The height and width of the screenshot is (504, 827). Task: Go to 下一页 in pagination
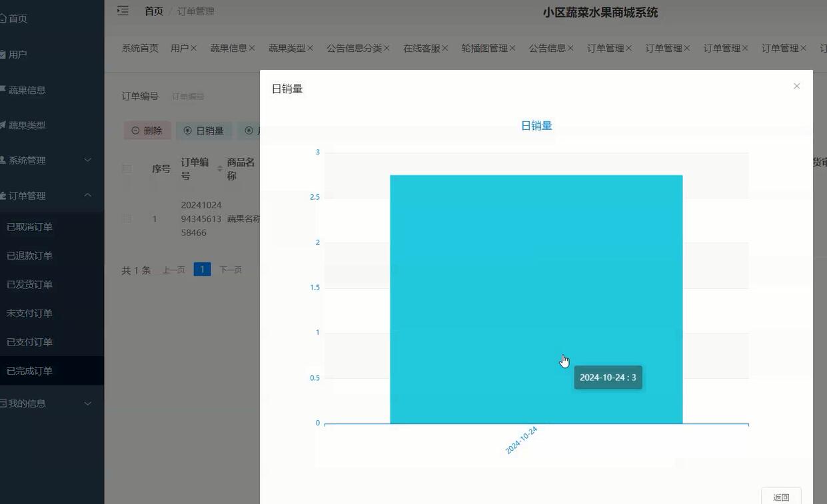pos(231,269)
